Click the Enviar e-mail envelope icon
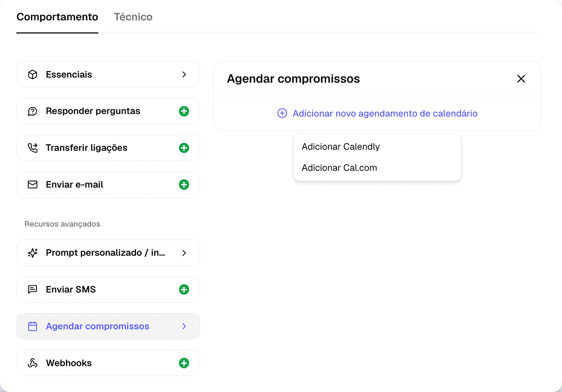562x392 pixels. (33, 185)
